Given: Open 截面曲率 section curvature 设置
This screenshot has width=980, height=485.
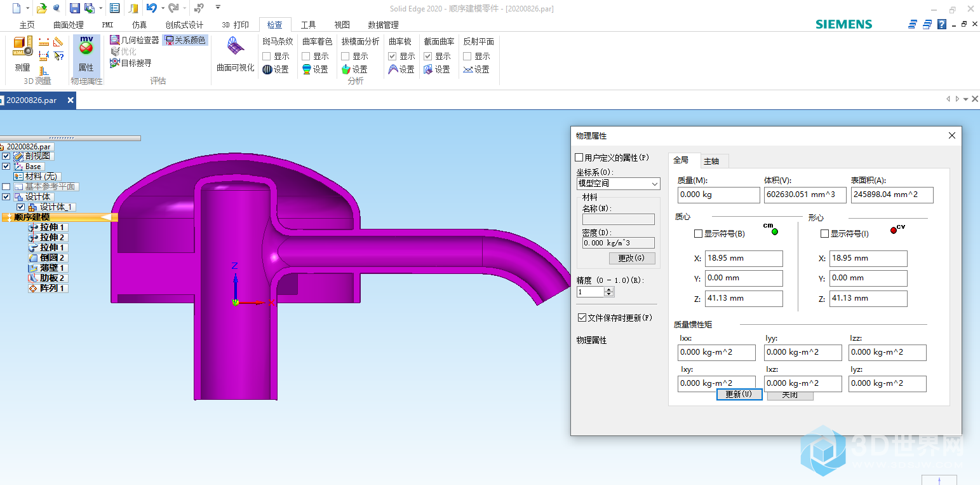Looking at the screenshot, I should pyautogui.click(x=437, y=69).
